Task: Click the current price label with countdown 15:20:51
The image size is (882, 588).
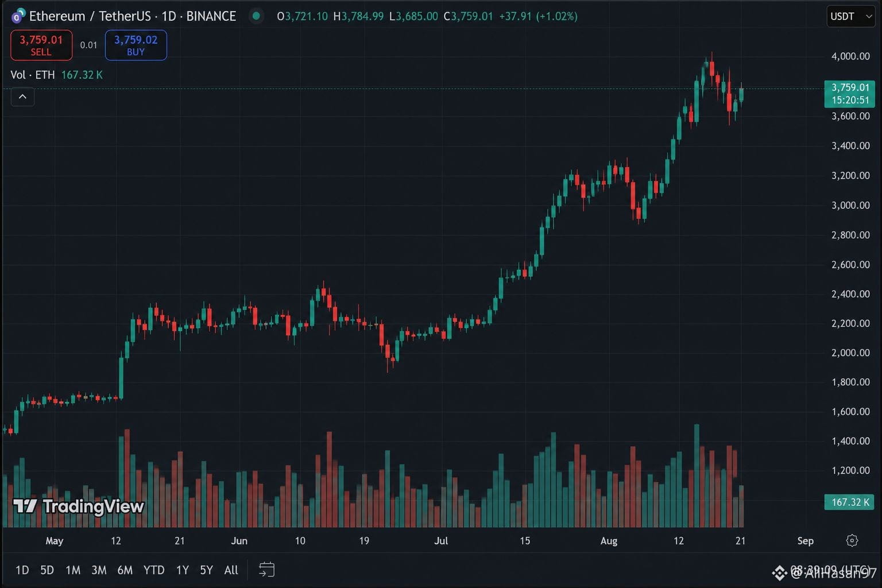Action: [x=850, y=94]
